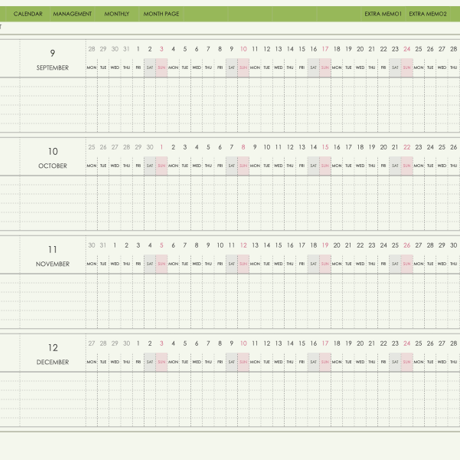
Task: Open the EXTRA MEMO2 tab
Action: pyautogui.click(x=428, y=14)
